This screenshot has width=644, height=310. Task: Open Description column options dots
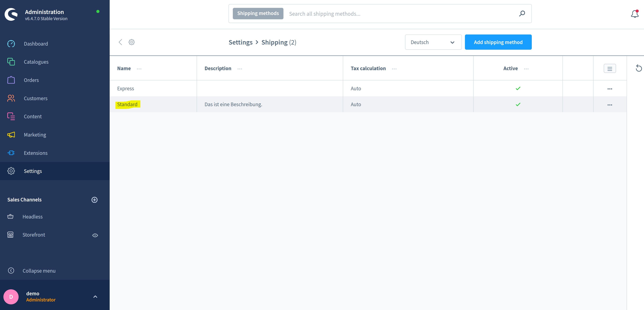(240, 69)
